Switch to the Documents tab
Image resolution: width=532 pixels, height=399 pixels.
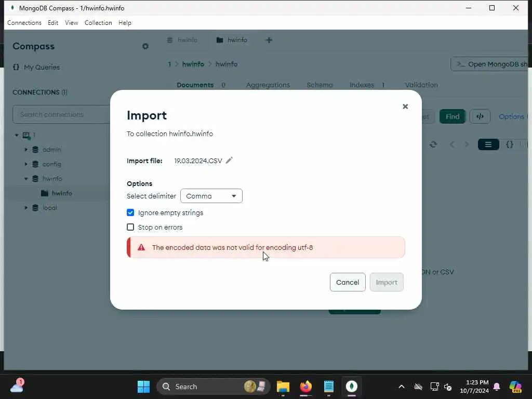pyautogui.click(x=195, y=85)
